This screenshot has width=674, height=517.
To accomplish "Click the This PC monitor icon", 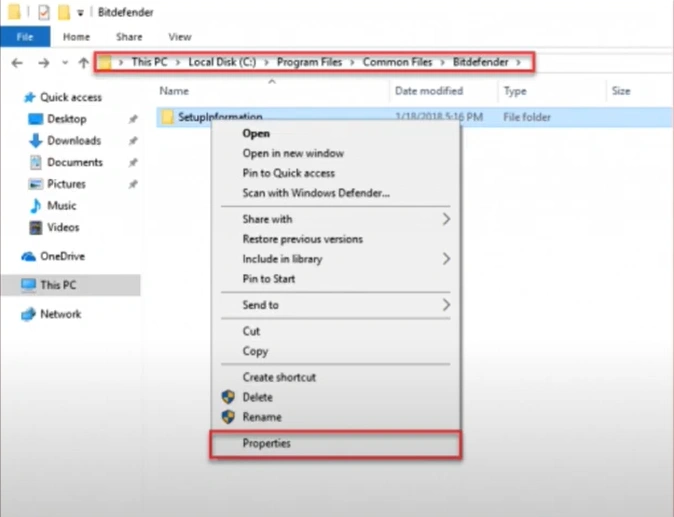I will [28, 285].
